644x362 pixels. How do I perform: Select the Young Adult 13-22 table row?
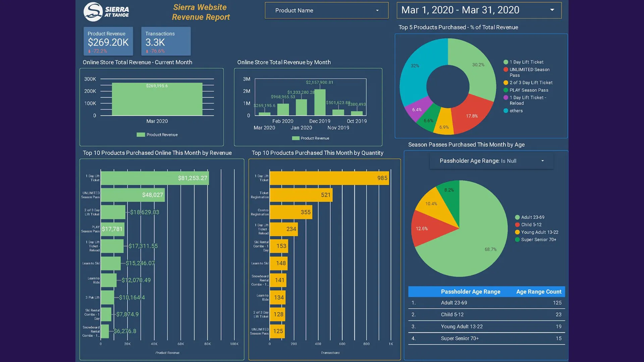click(486, 326)
